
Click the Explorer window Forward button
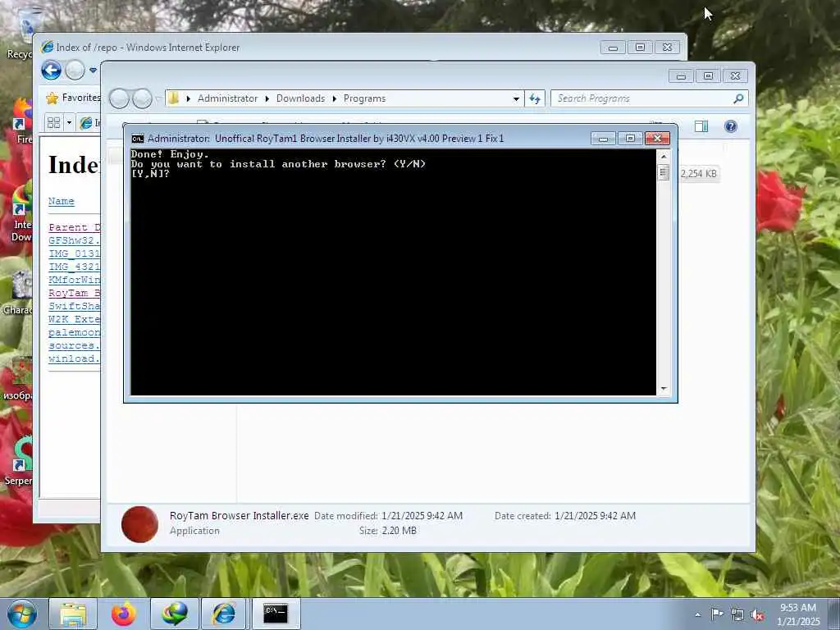142,98
